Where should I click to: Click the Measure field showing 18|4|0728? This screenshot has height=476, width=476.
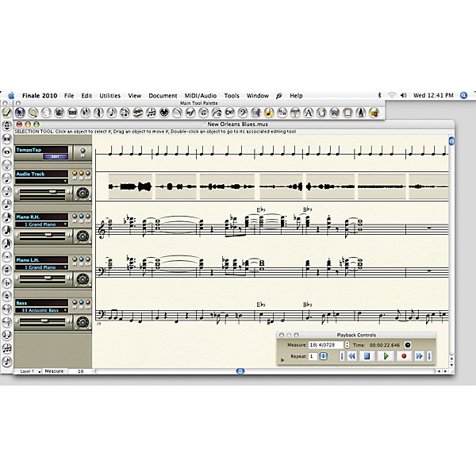(326, 345)
